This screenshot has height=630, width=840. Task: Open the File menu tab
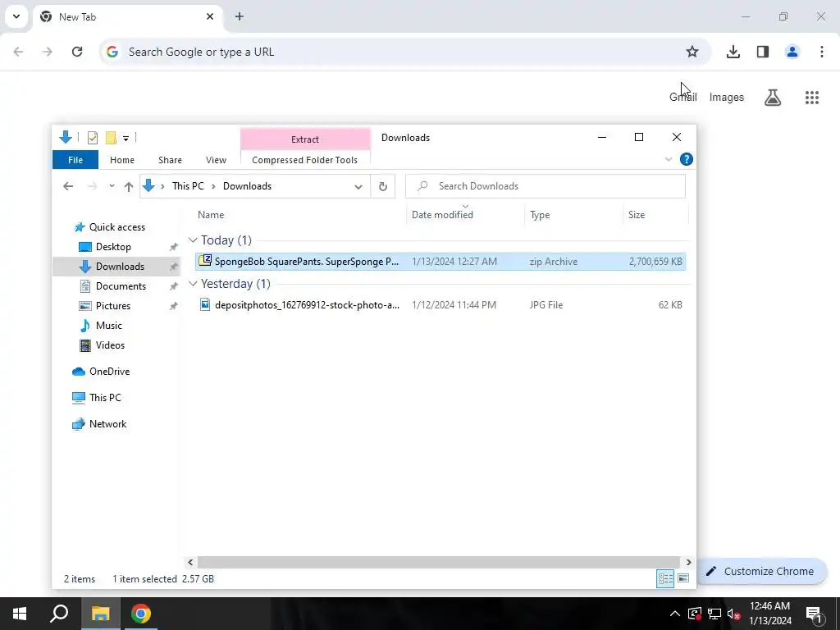click(x=75, y=160)
